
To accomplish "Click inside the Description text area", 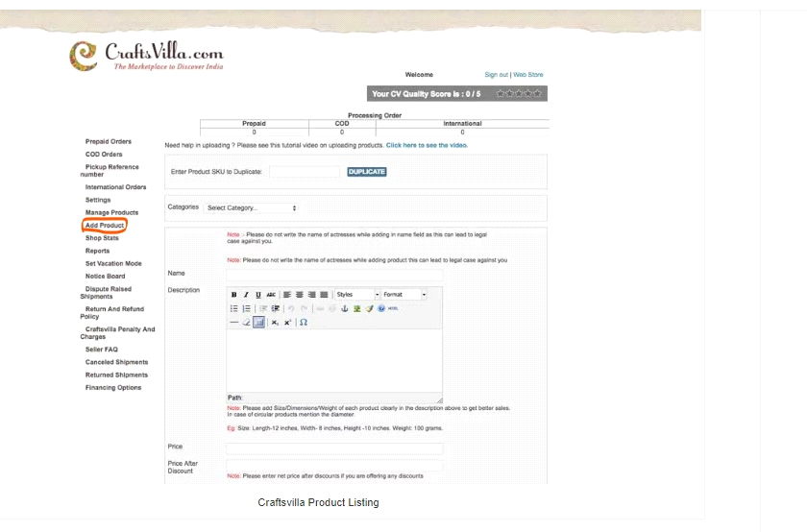I will 334,361.
